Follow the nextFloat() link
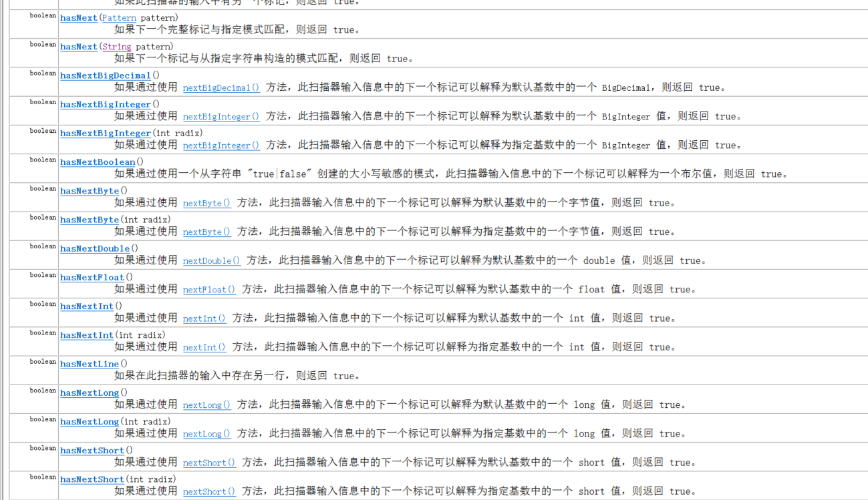Screen dimensions: 868x500 point(208,289)
